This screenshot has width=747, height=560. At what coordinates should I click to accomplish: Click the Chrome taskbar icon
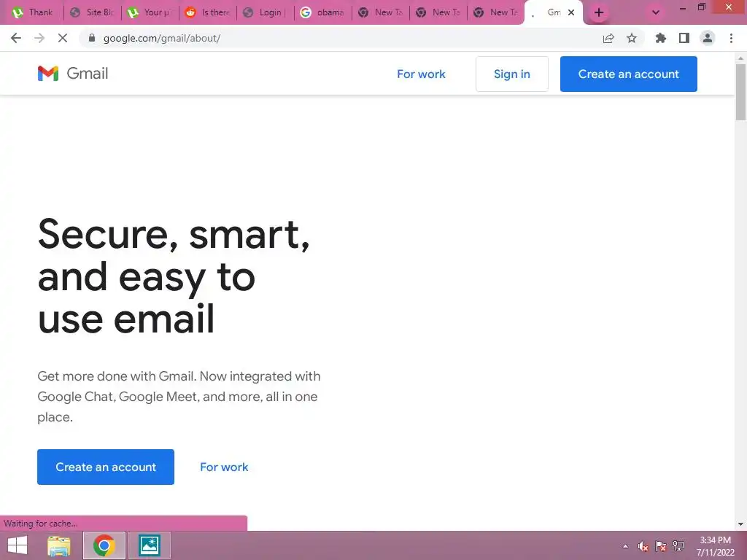(x=104, y=545)
